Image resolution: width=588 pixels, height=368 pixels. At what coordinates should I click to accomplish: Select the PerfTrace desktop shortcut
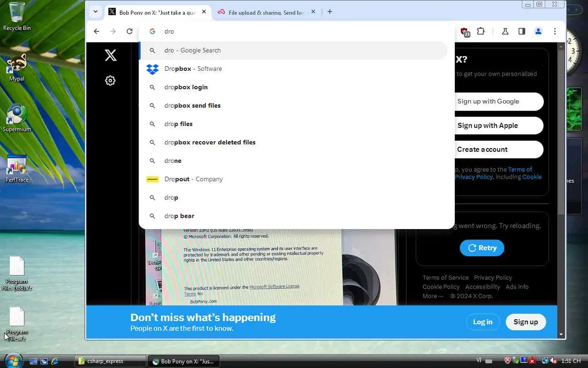(17, 169)
